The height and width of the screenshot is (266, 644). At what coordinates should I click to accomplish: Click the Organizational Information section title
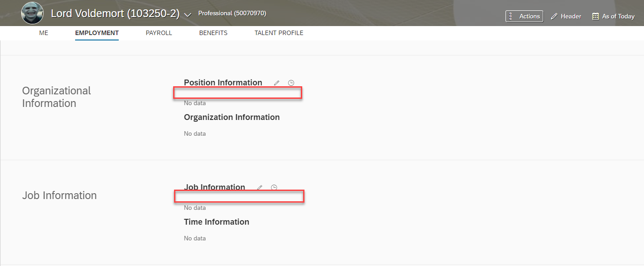56,97
